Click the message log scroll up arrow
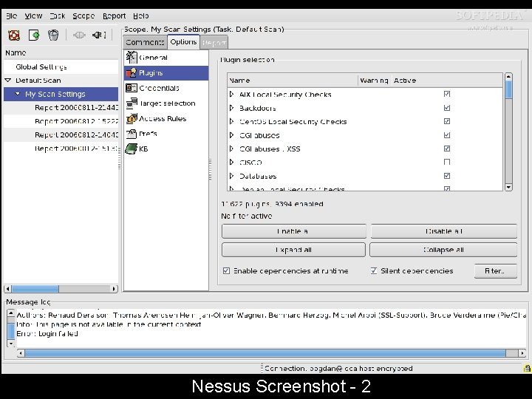The height and width of the screenshot is (399, 532). [11, 313]
